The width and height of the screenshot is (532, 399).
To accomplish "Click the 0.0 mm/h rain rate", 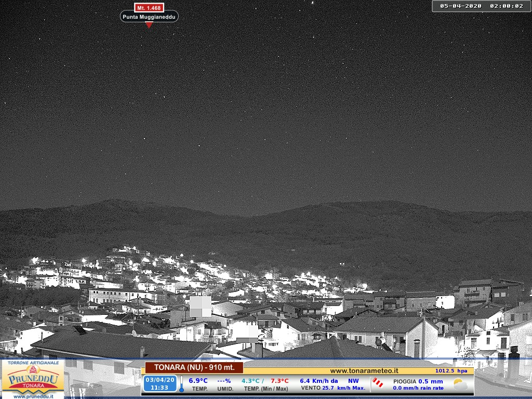I will click(x=418, y=388).
